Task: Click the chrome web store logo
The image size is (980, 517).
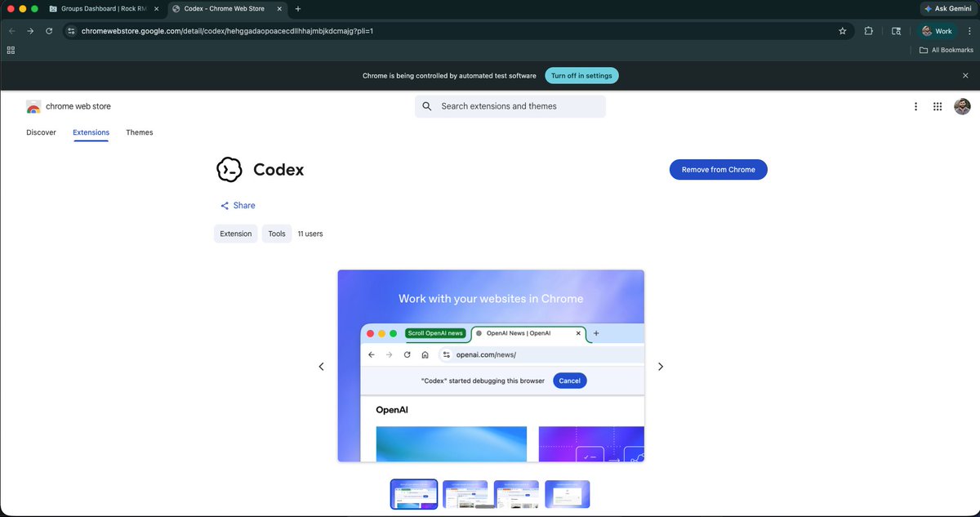Action: point(69,106)
